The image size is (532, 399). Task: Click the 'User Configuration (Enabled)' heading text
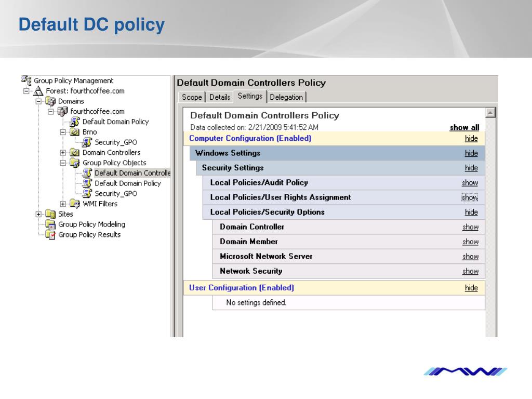point(242,288)
